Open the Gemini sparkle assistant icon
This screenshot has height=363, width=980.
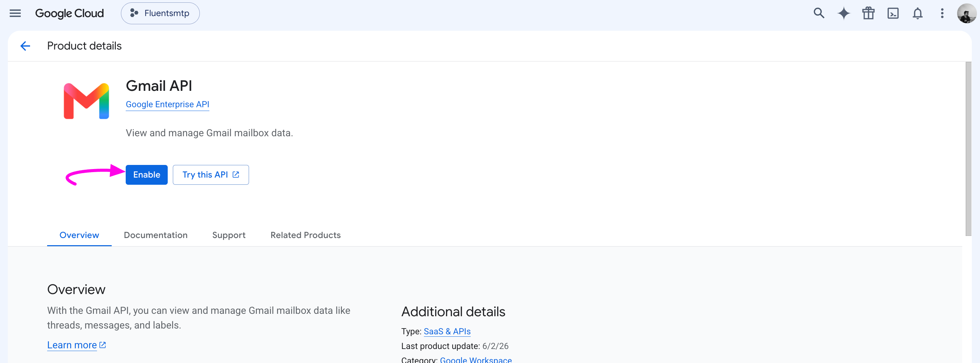click(843, 13)
